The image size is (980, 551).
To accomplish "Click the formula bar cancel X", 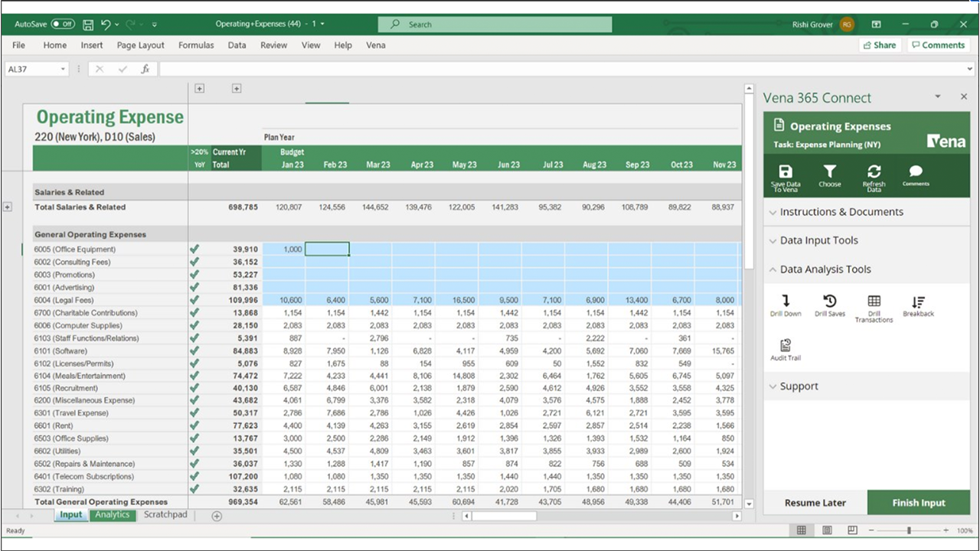I will [100, 69].
